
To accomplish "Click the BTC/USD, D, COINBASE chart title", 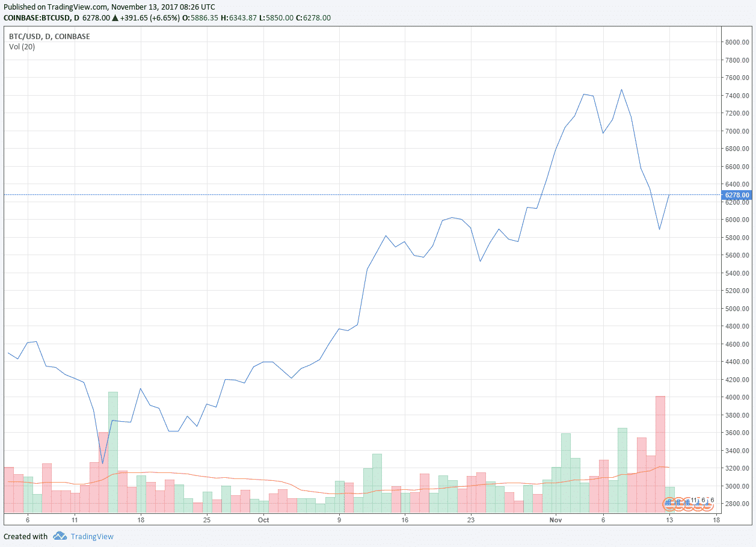I will click(49, 37).
